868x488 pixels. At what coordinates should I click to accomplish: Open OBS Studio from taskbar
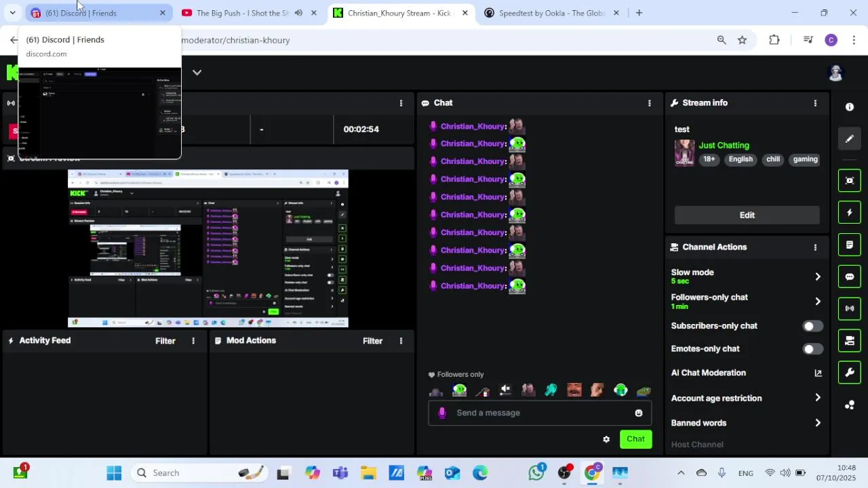(x=564, y=473)
